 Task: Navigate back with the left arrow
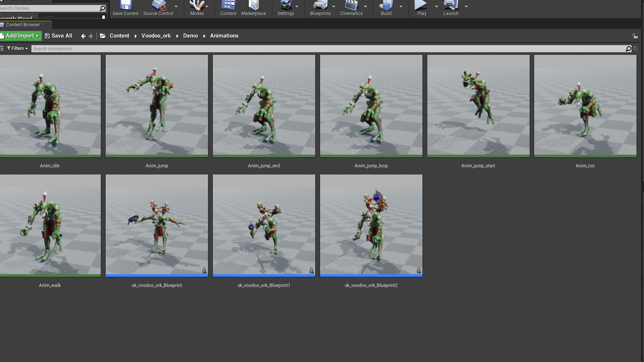click(83, 36)
